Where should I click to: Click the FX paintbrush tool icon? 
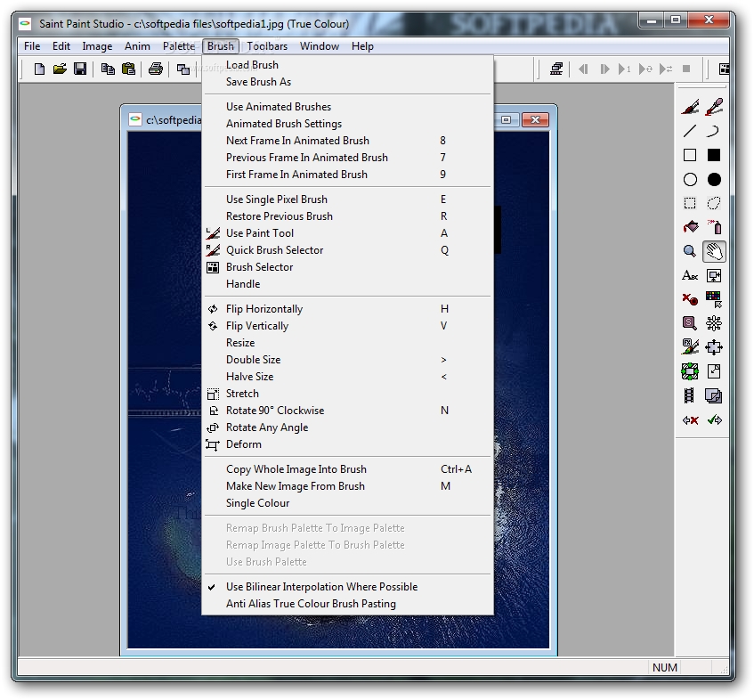tap(690, 346)
